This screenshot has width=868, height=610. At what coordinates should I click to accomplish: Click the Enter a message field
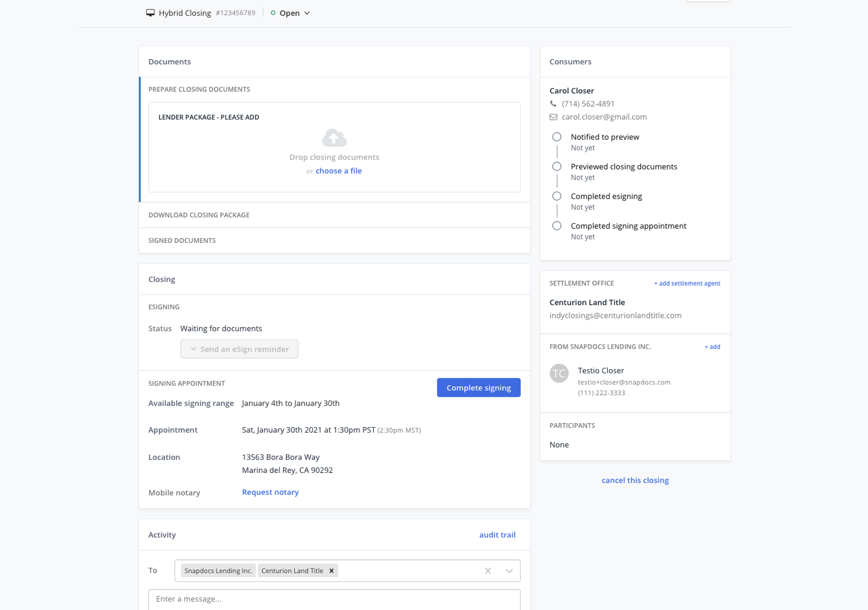coord(334,599)
